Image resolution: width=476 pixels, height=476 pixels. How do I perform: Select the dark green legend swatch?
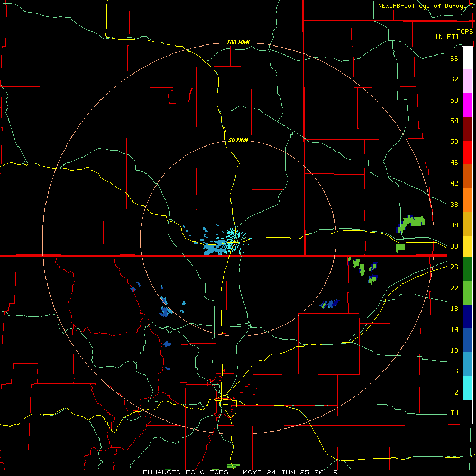467,269
